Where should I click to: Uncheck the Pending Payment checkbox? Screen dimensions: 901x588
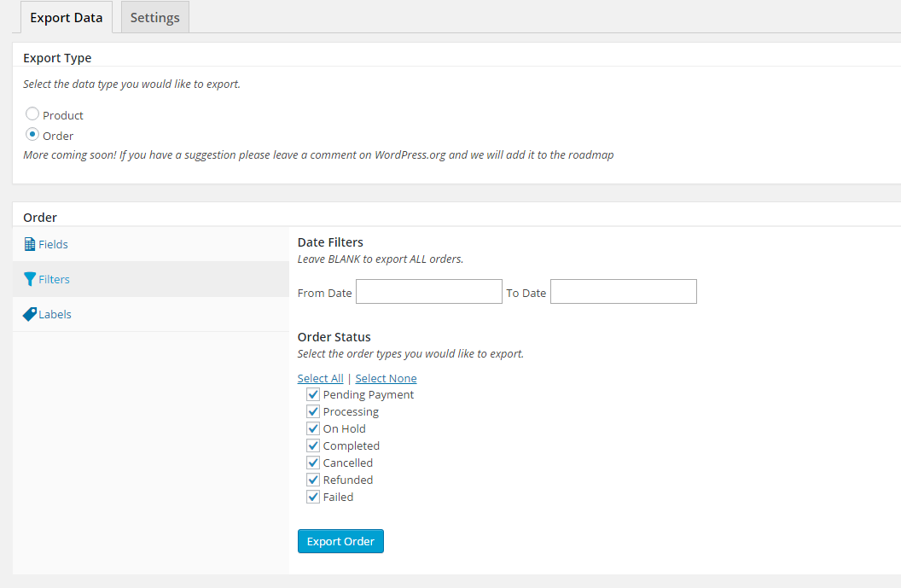point(313,394)
